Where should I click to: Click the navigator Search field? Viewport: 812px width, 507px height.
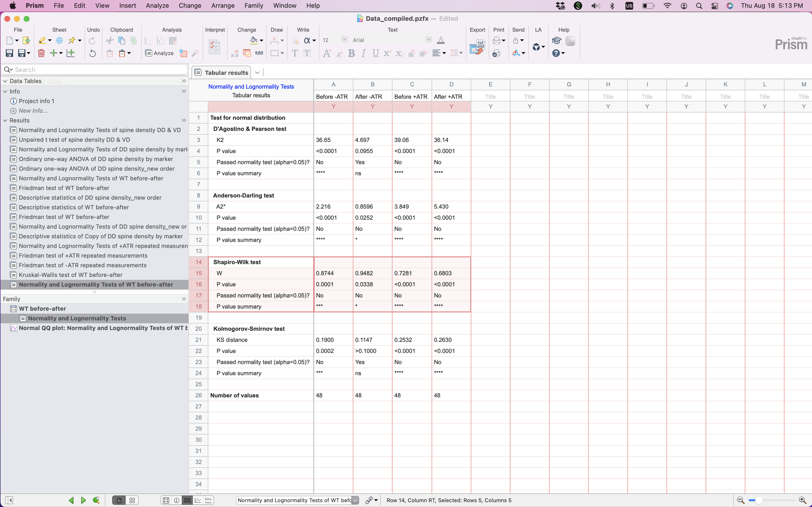(97, 70)
